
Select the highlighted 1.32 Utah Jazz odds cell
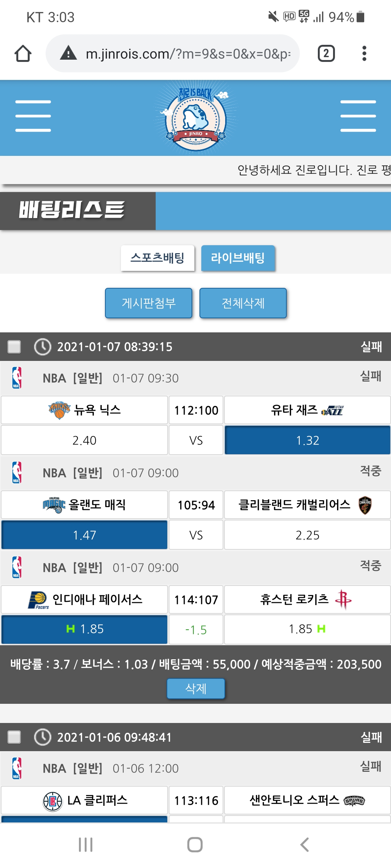point(307,440)
